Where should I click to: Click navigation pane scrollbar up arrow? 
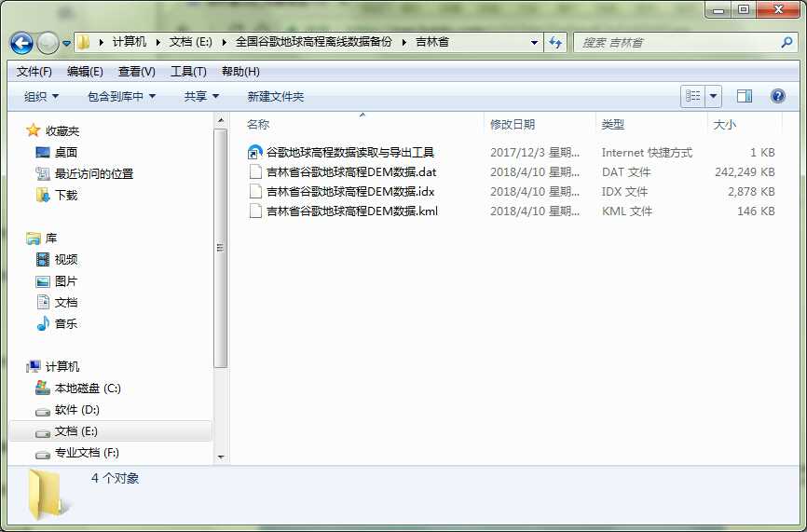click(221, 121)
